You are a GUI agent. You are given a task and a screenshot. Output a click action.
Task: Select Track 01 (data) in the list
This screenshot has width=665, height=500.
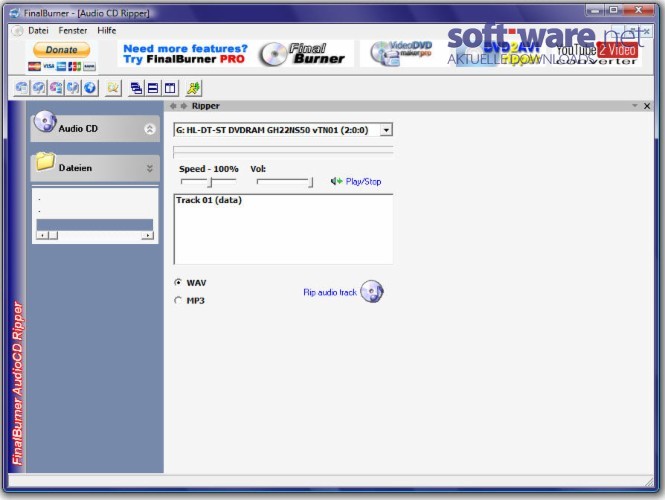(x=209, y=200)
